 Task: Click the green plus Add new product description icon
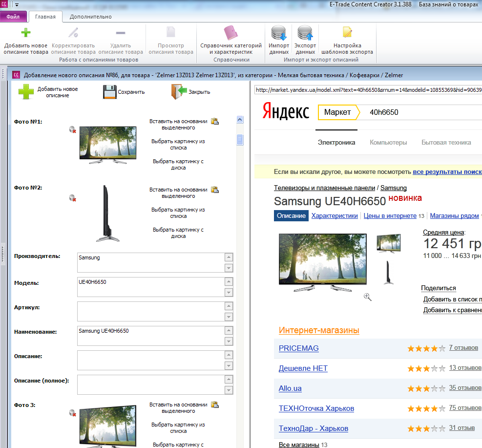26,33
